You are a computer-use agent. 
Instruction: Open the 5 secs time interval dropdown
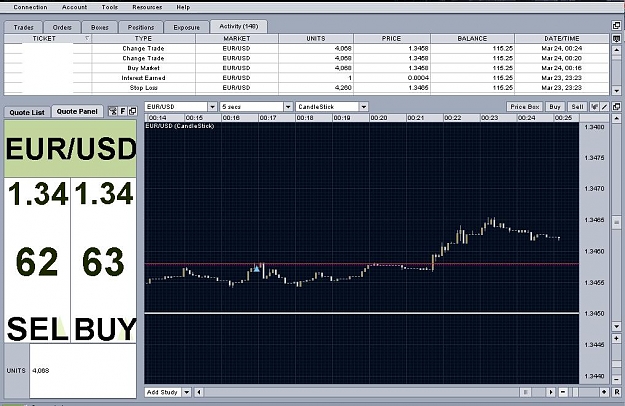point(288,107)
